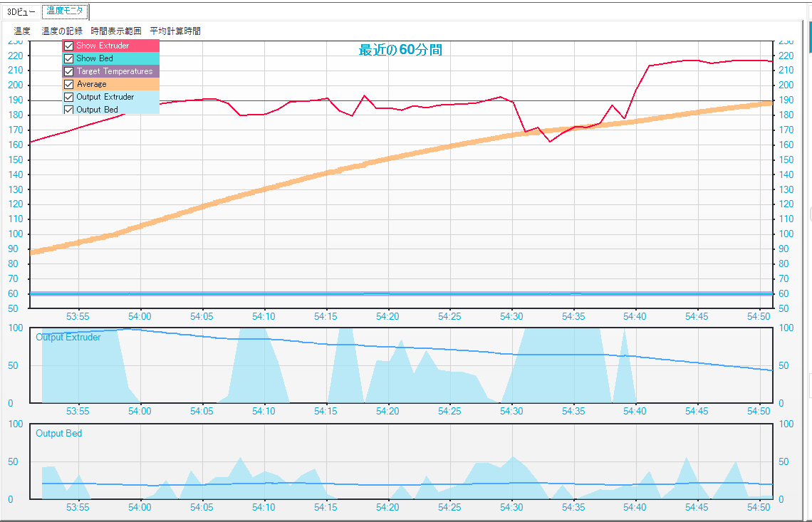Click the Show Extruder menu label
This screenshot has height=522, width=812.
coord(103,46)
